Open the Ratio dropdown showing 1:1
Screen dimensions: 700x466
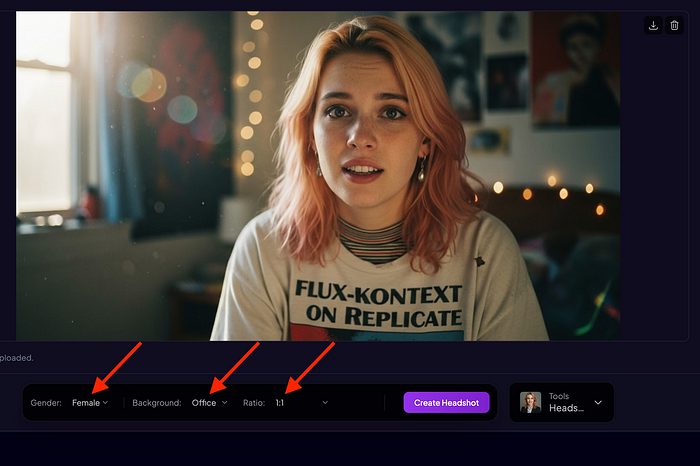click(x=302, y=403)
